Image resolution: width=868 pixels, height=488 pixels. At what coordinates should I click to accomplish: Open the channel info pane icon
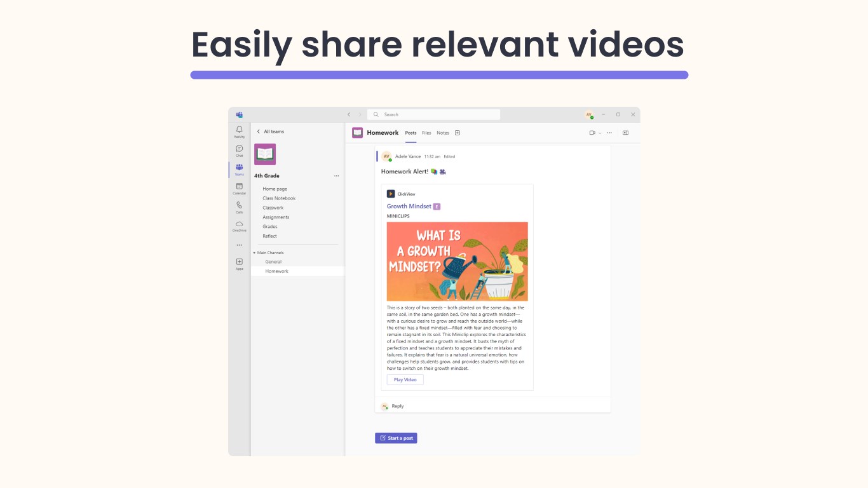625,133
